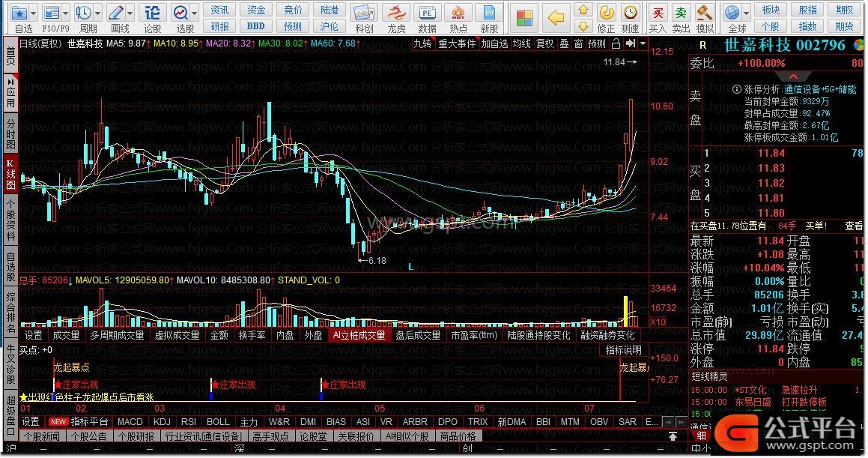Expand the 全球 globe dropdown arrow

746,13
